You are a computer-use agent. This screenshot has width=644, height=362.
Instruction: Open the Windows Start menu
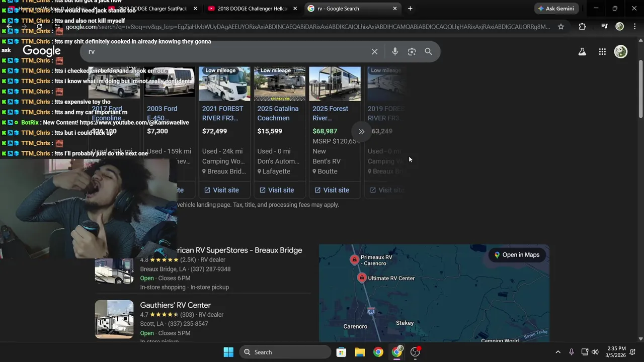(x=228, y=352)
